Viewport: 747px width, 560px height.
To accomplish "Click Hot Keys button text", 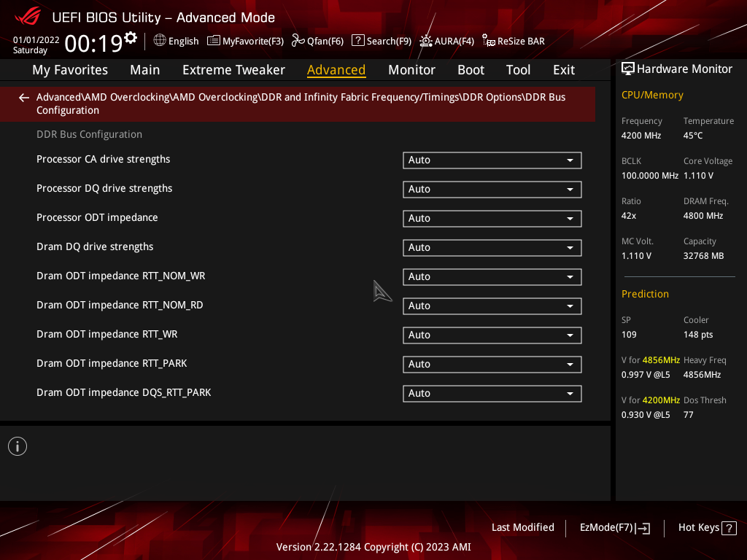I will click(x=699, y=527).
